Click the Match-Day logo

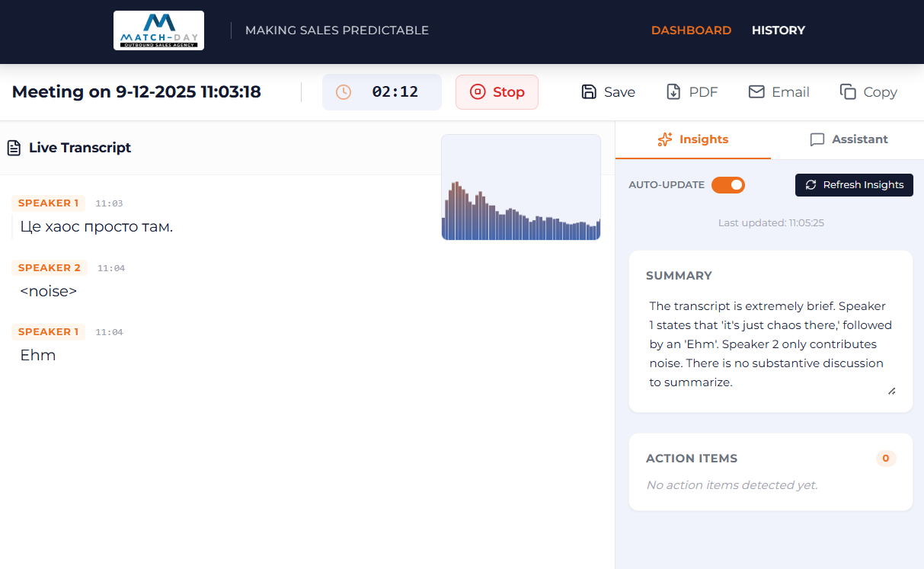158,30
